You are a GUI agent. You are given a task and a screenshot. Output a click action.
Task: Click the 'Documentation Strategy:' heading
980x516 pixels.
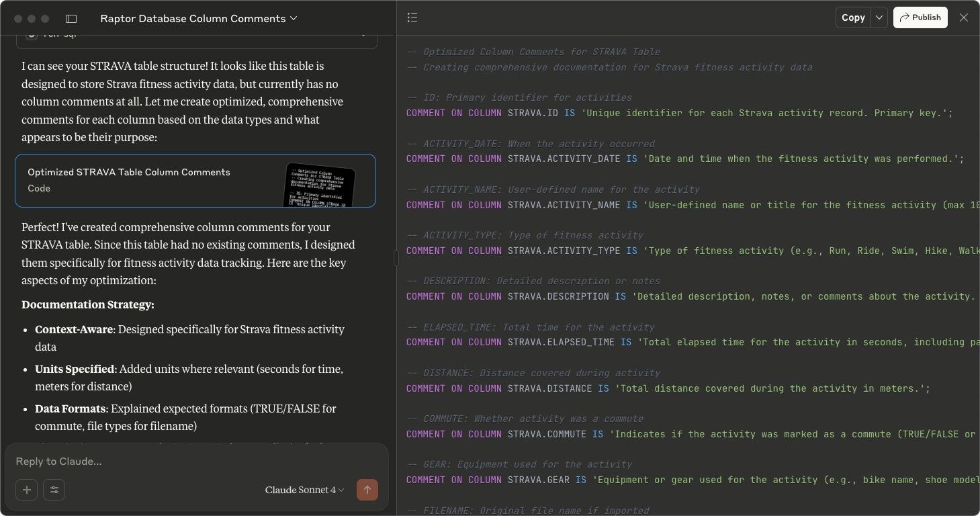(x=88, y=305)
